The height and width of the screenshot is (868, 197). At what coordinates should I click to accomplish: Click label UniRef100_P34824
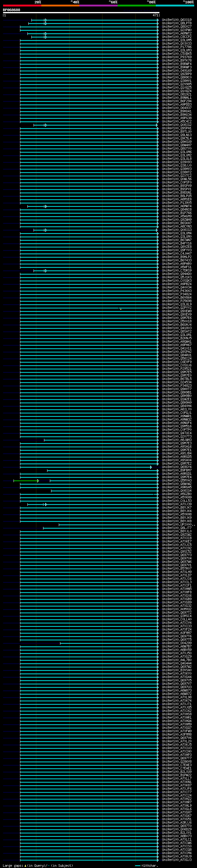tap(177, 294)
